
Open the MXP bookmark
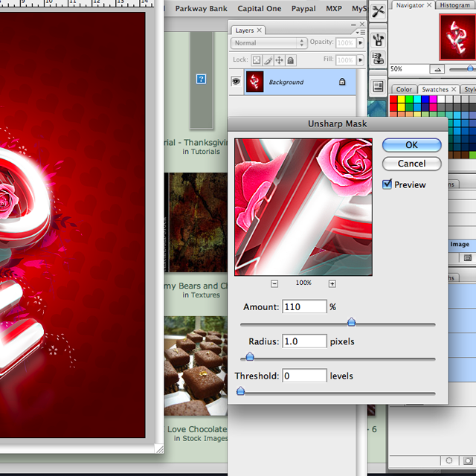click(x=334, y=9)
